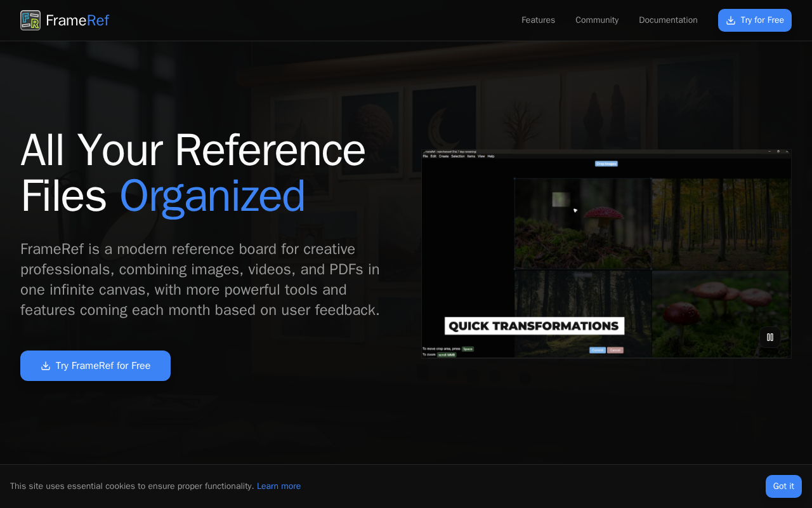Click the FrameRef brand name in the header

(77, 20)
